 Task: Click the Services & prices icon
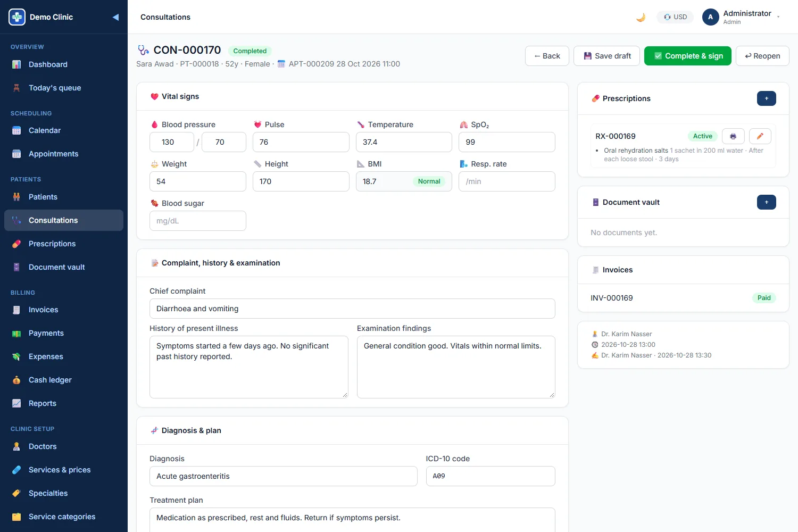[x=16, y=470]
